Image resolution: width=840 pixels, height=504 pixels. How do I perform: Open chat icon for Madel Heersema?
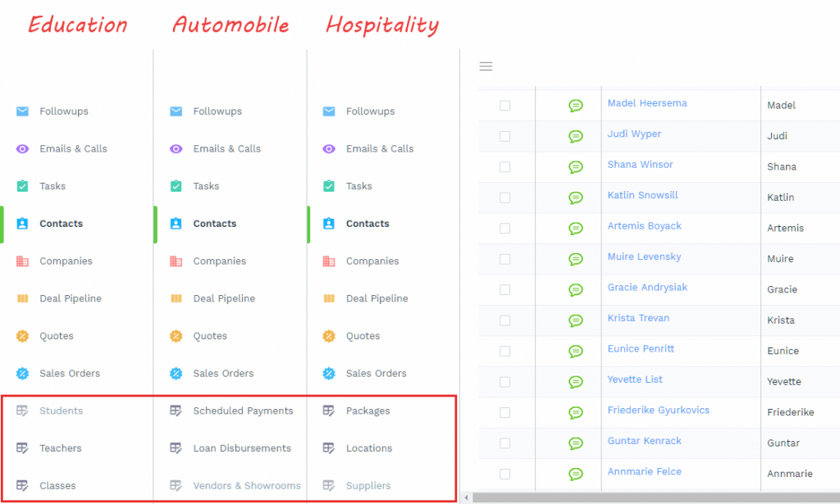point(576,105)
